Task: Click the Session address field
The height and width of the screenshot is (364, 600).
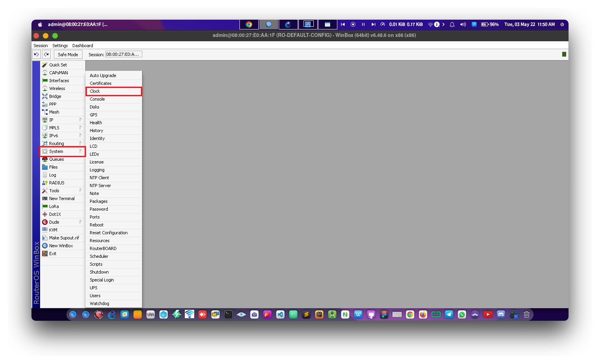Action: click(x=123, y=54)
